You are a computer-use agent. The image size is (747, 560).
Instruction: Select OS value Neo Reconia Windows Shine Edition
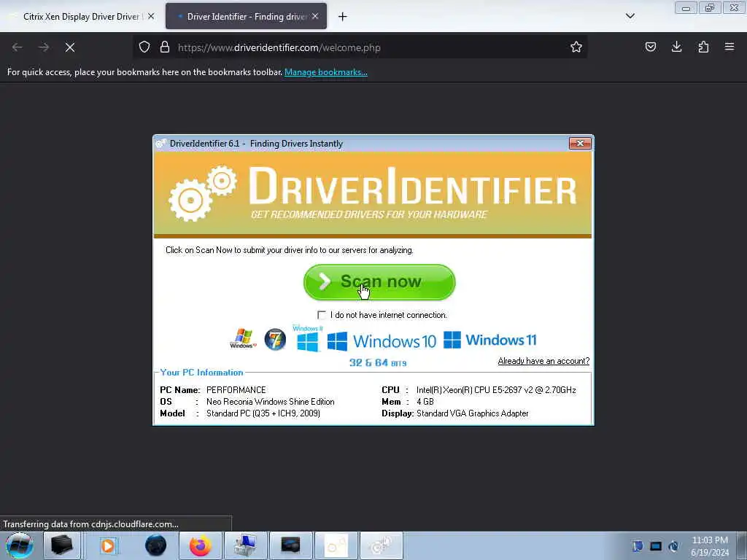(271, 402)
